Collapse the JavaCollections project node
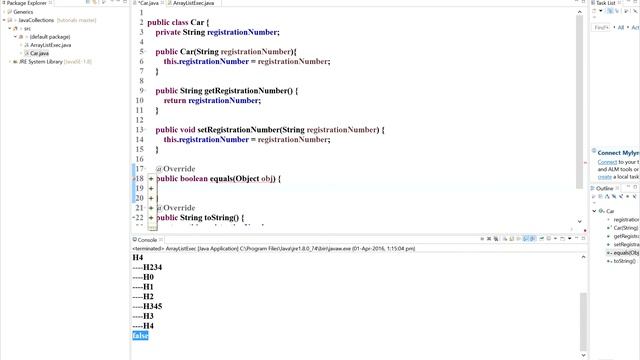The width and height of the screenshot is (640, 360). click(x=4, y=20)
